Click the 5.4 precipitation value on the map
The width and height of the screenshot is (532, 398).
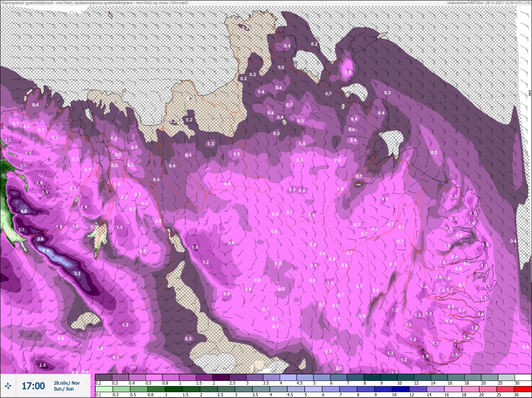pyautogui.click(x=46, y=251)
